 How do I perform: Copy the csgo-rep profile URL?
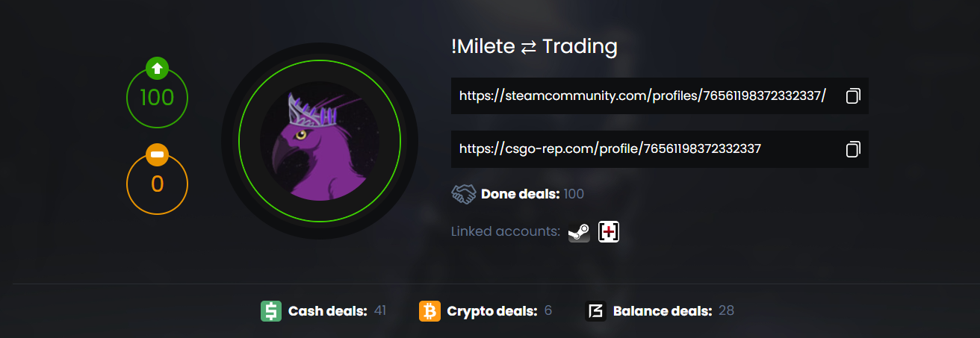pos(853,149)
